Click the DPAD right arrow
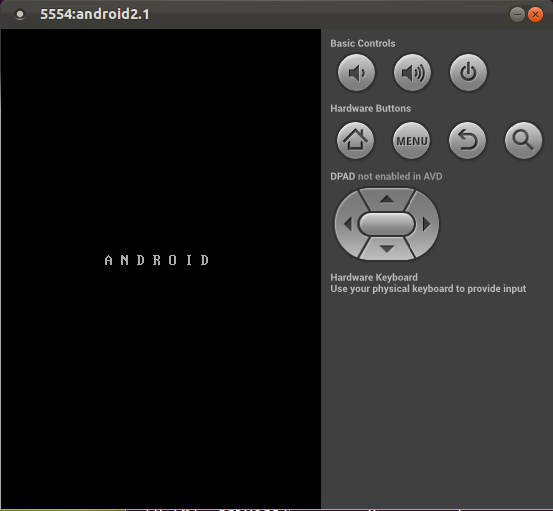 point(426,224)
